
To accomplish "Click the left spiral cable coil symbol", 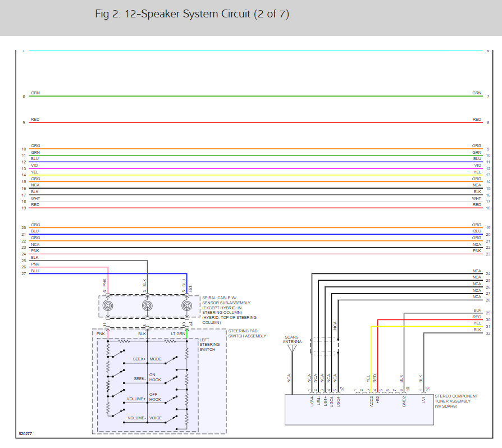I will coord(107,306).
